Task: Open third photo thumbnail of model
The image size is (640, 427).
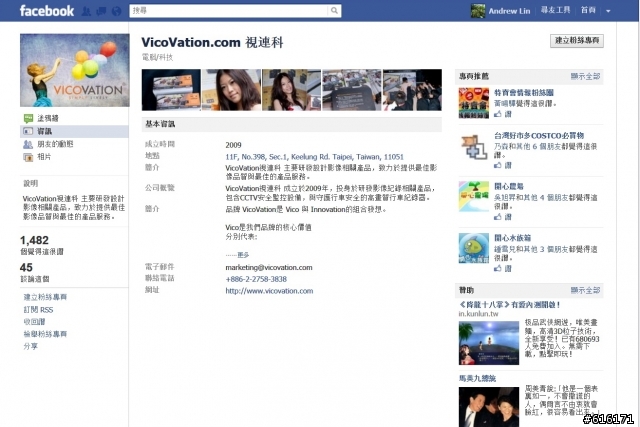Action: tap(291, 90)
